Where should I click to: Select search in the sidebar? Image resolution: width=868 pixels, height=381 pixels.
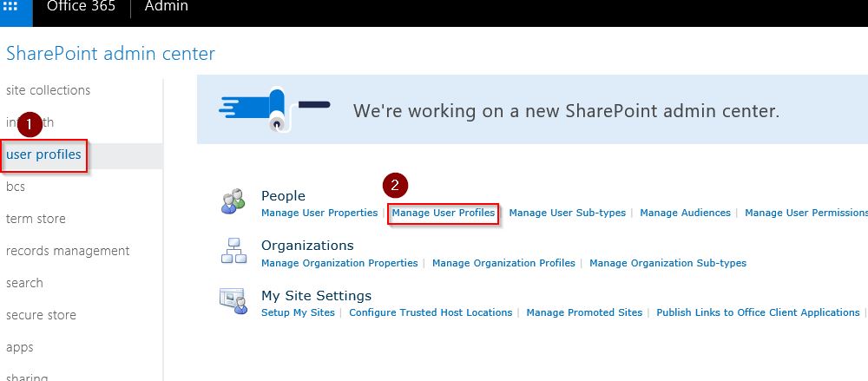[x=24, y=283]
